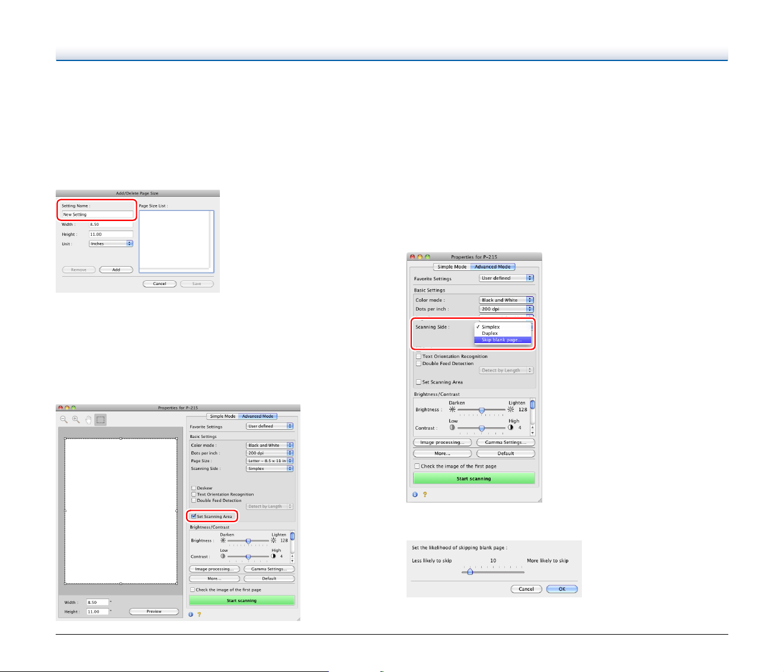Click High contrast icon in preview Properties window

pyautogui.click(x=273, y=556)
